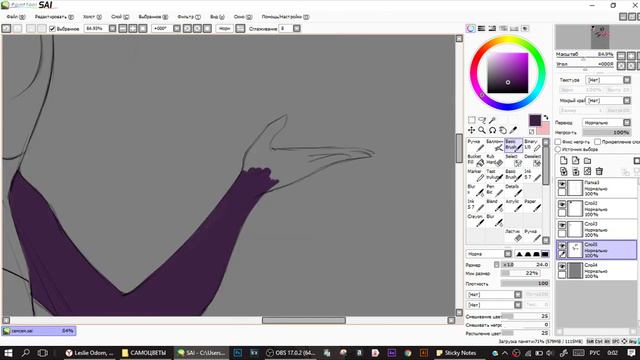Viewport: 640px width, 360px height.
Task: Open the Фильтр menu
Action: coord(189,17)
